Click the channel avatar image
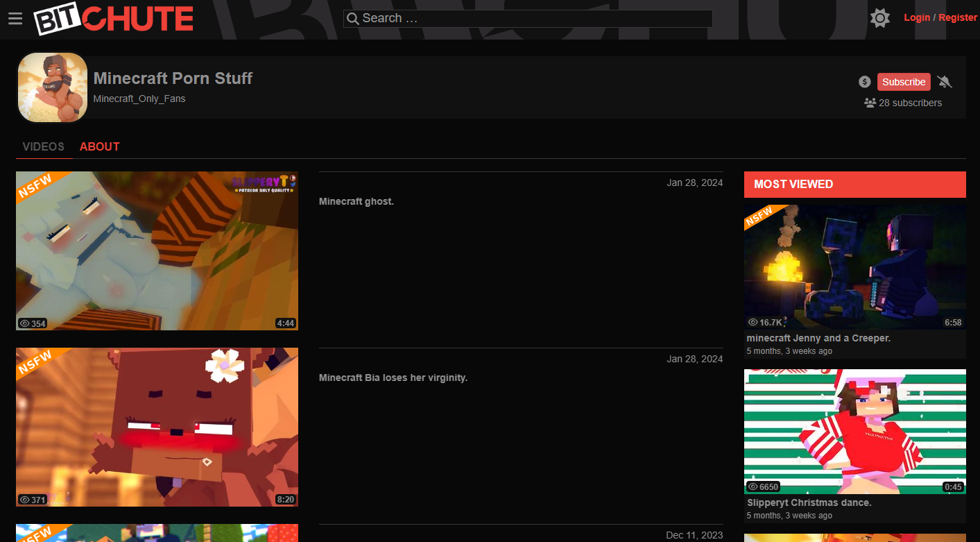 pos(53,87)
